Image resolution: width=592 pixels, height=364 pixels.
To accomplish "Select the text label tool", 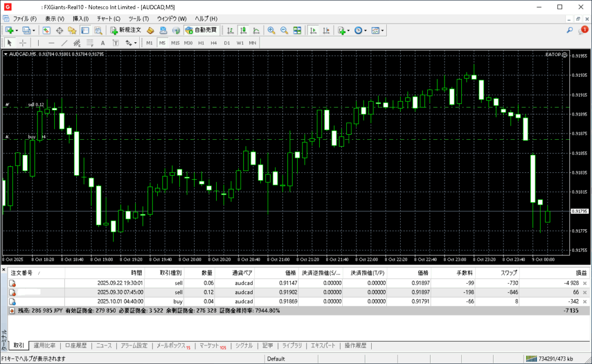I will (x=103, y=43).
